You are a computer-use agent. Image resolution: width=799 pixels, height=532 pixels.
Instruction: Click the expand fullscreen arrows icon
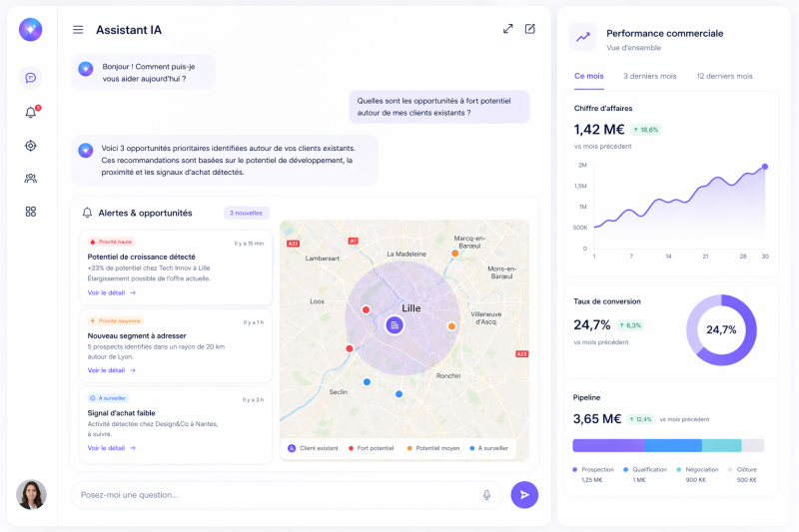pos(508,29)
